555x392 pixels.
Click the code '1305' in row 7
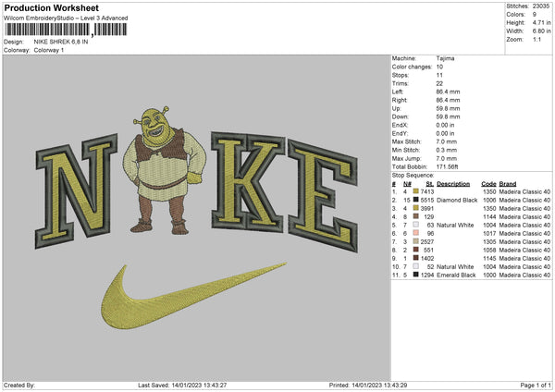pyautogui.click(x=489, y=241)
